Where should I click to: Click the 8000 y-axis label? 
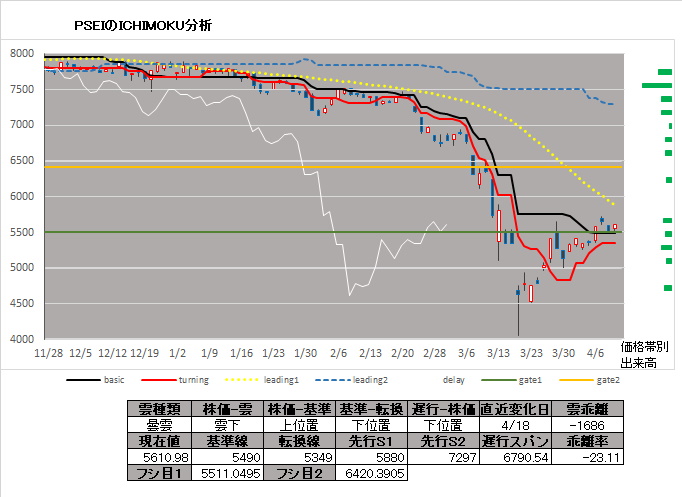pos(22,53)
